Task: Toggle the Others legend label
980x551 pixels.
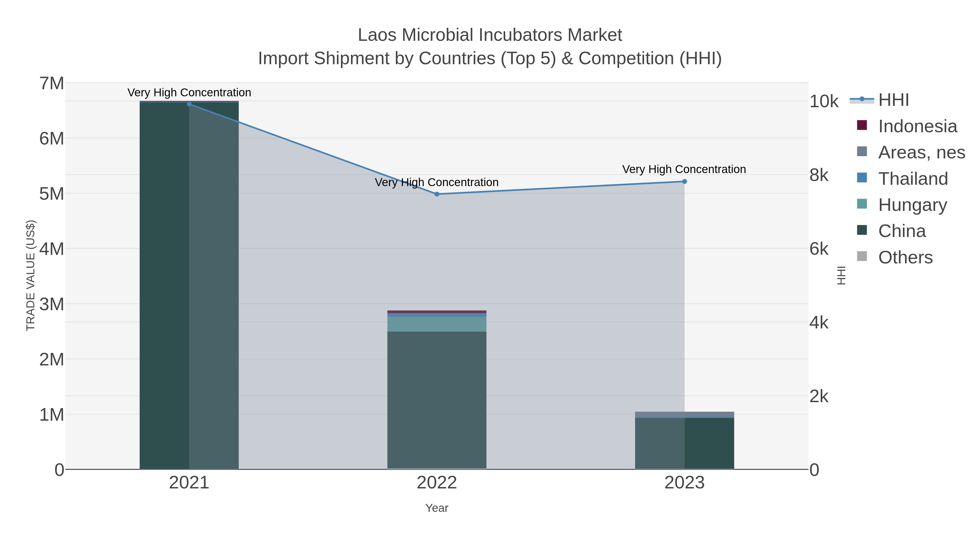Action: (905, 257)
